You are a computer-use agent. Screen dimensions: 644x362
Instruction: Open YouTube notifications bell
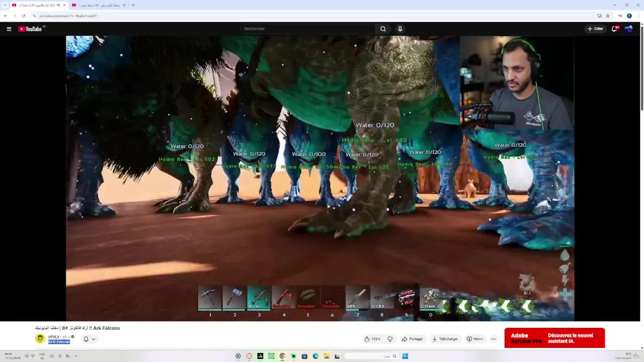614,29
